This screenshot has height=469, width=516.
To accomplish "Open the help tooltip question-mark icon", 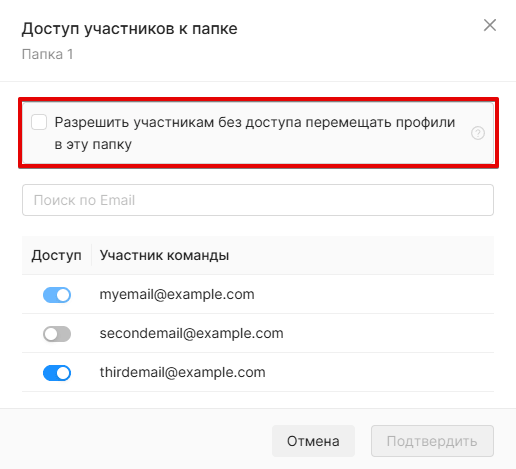I will click(x=478, y=133).
